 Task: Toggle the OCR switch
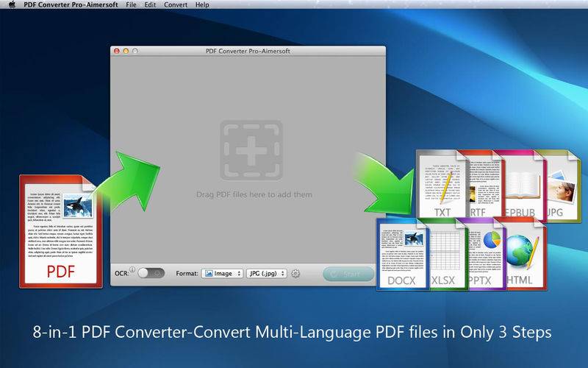pyautogui.click(x=151, y=273)
